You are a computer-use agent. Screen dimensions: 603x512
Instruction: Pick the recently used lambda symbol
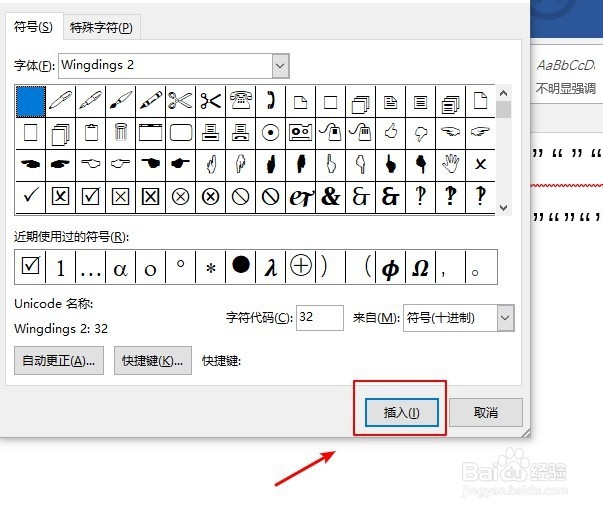[271, 267]
